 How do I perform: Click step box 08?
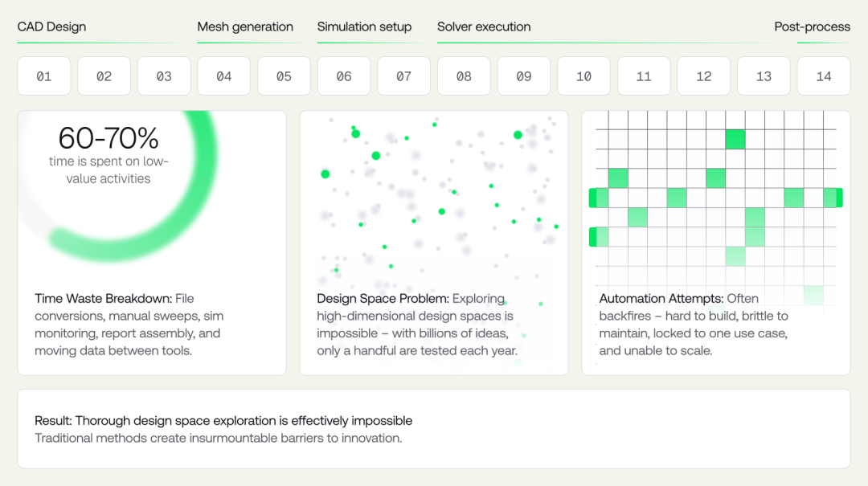[x=464, y=76]
